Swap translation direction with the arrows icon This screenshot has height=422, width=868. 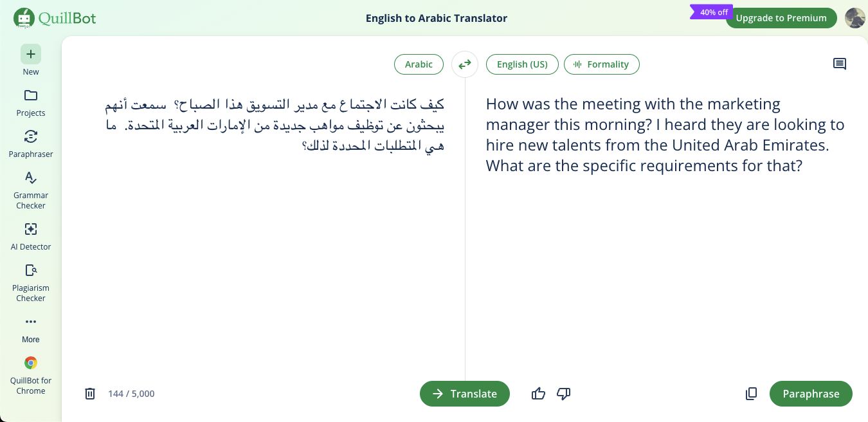(464, 64)
